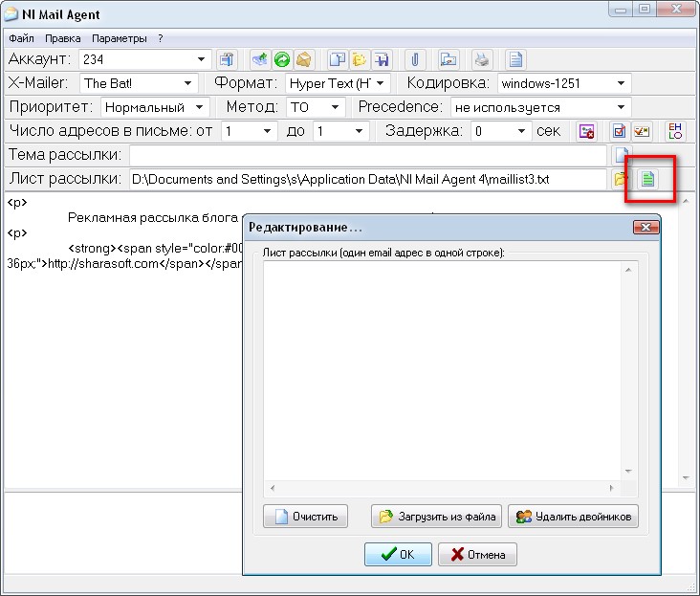The height and width of the screenshot is (596, 700).
Task: Click the paperclip attachment icon
Action: [415, 59]
